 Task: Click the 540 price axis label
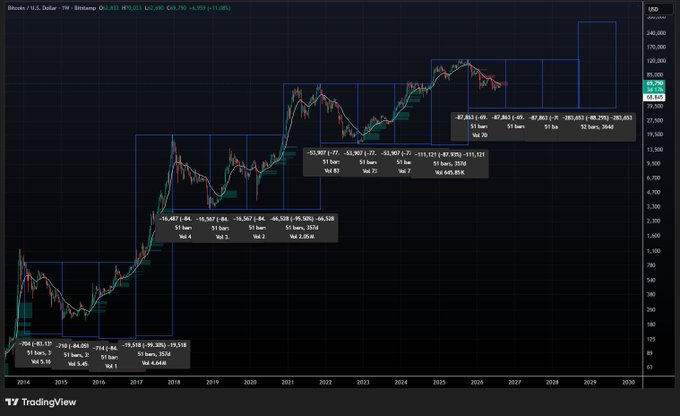pyautogui.click(x=651, y=280)
